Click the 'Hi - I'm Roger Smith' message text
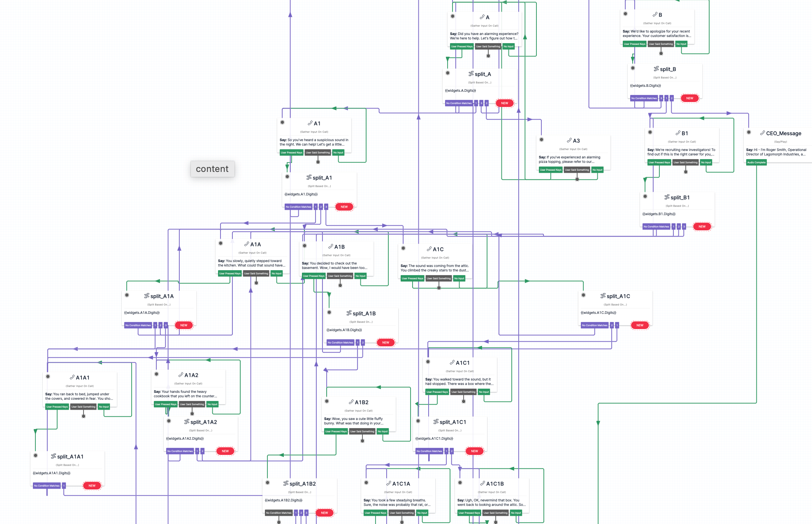This screenshot has width=812, height=524. [776, 152]
